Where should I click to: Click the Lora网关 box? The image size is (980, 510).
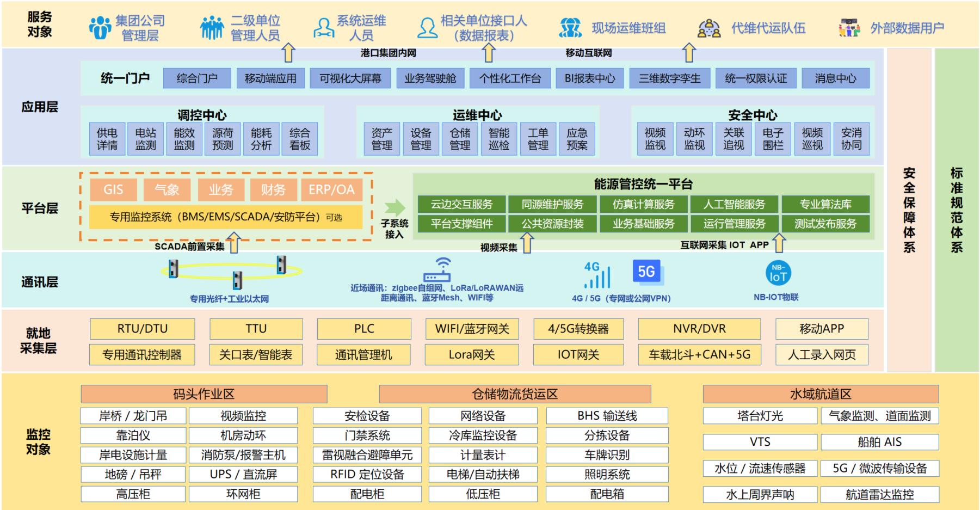pyautogui.click(x=472, y=355)
